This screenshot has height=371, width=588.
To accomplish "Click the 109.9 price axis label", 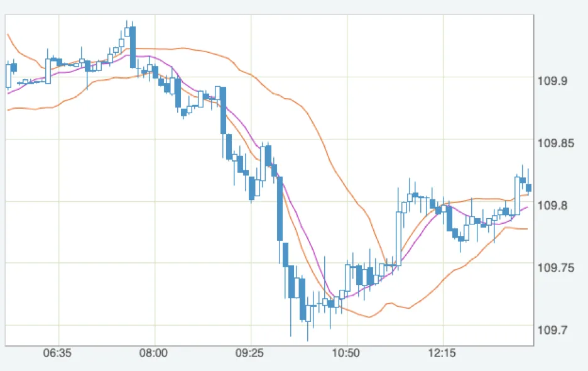I will pyautogui.click(x=552, y=80).
